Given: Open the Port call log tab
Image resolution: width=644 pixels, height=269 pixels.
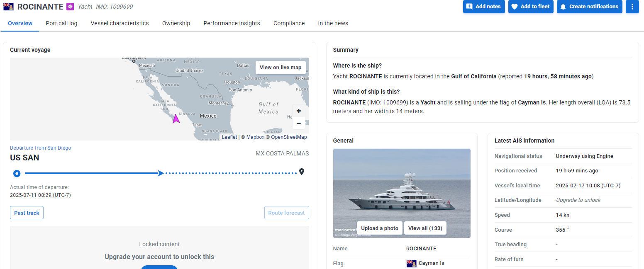Looking at the screenshot, I should (61, 23).
